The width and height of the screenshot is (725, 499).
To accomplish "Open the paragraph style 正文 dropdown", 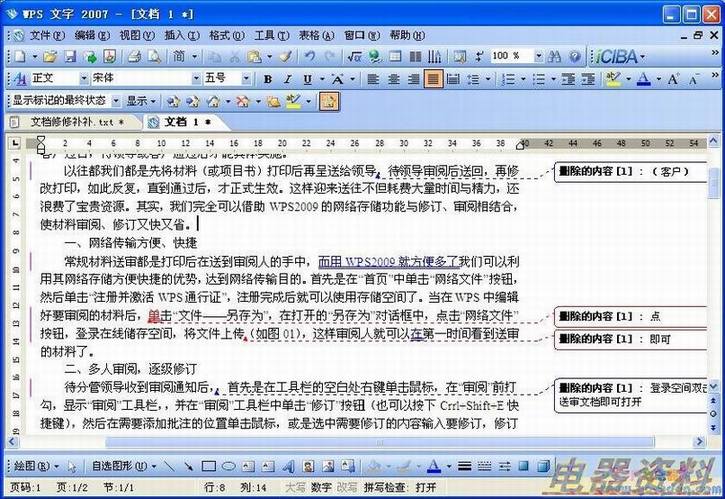I will pos(83,79).
